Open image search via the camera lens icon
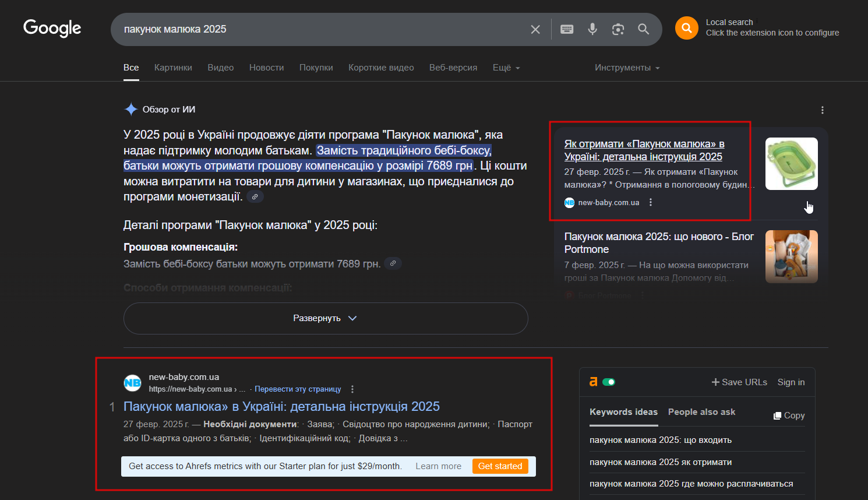 click(618, 29)
